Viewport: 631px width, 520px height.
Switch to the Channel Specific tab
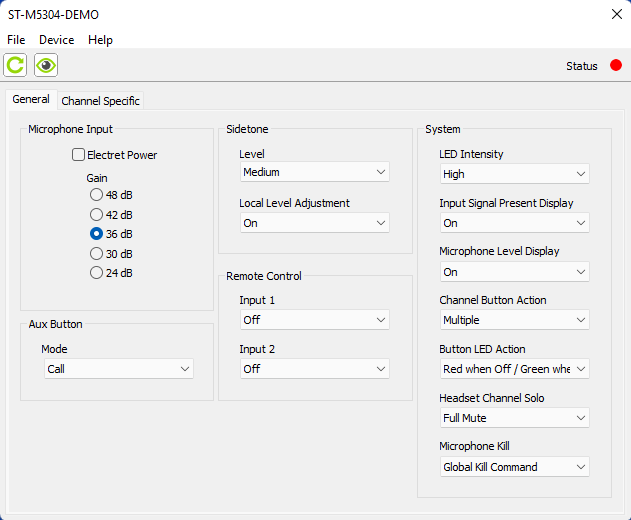pos(101,101)
